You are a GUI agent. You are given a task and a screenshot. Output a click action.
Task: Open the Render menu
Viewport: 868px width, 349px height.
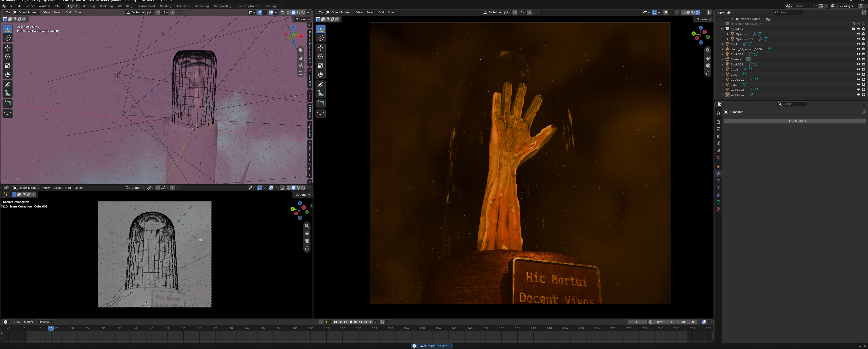pyautogui.click(x=30, y=6)
